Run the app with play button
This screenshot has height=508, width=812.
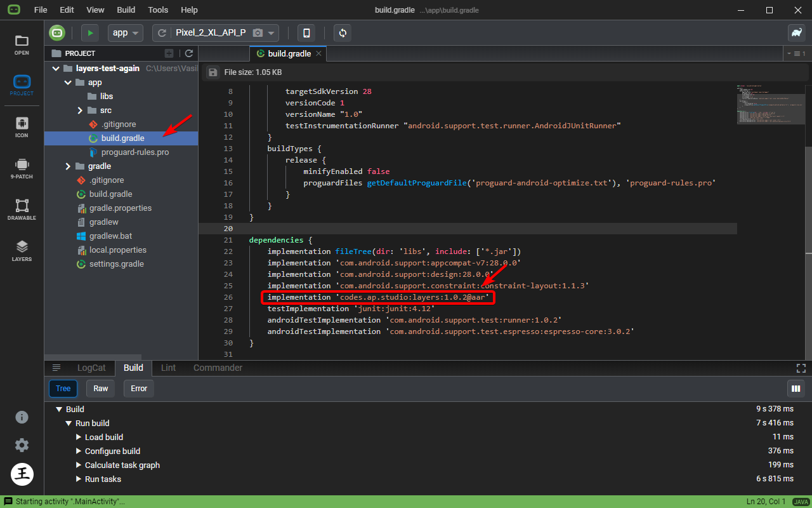(90, 33)
